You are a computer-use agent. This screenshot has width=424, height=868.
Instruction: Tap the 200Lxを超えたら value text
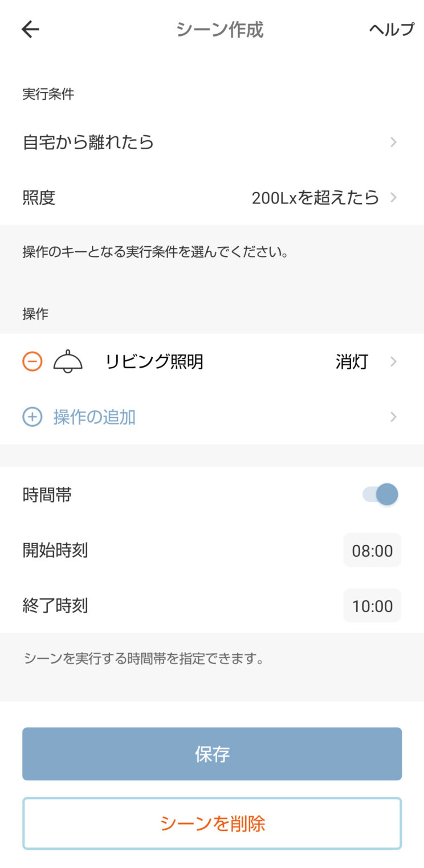[x=315, y=198]
